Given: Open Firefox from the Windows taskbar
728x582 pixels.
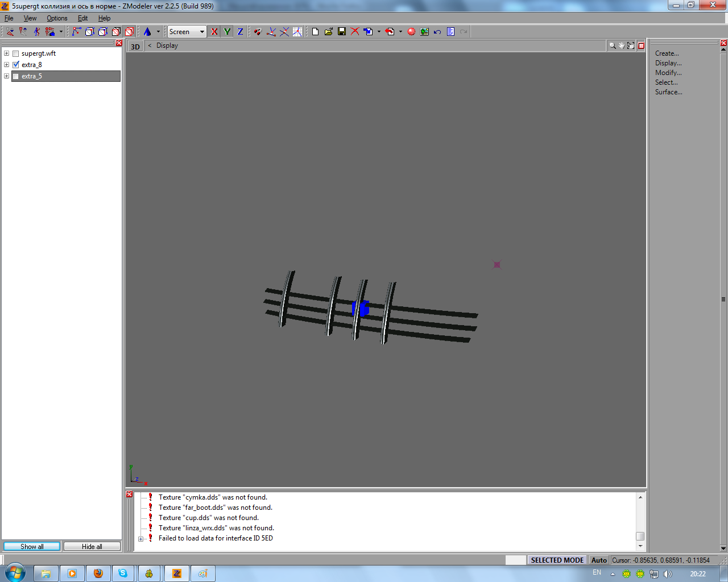Looking at the screenshot, I should click(98, 573).
